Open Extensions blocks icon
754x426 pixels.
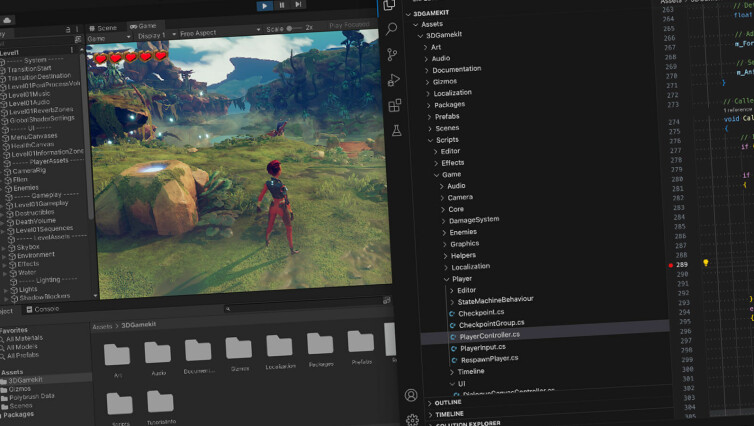[395, 105]
